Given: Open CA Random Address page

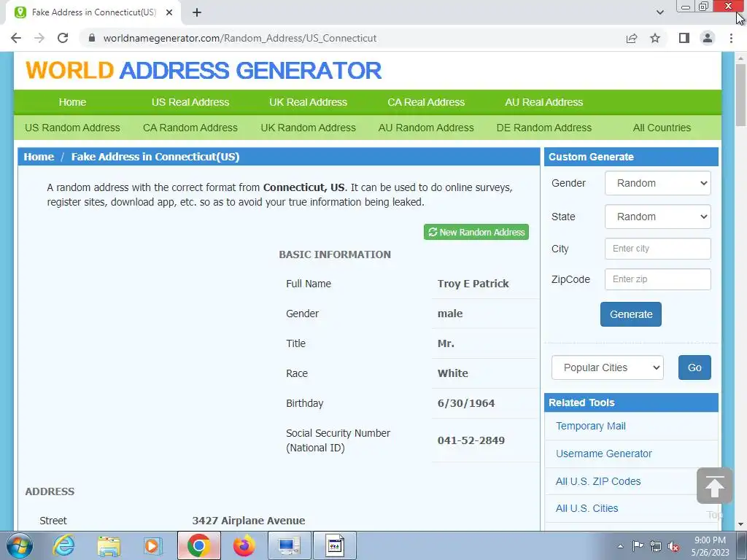Looking at the screenshot, I should pyautogui.click(x=190, y=128).
